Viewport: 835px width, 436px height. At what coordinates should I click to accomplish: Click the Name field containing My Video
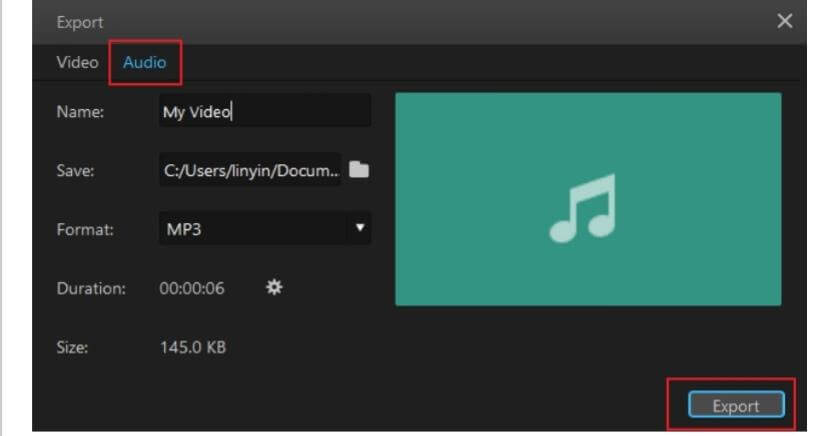[265, 111]
